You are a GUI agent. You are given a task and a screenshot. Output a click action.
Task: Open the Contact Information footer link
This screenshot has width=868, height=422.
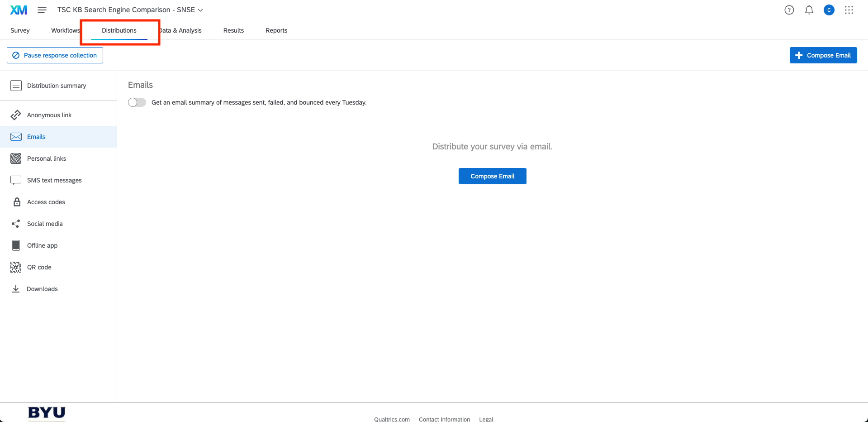click(x=444, y=419)
